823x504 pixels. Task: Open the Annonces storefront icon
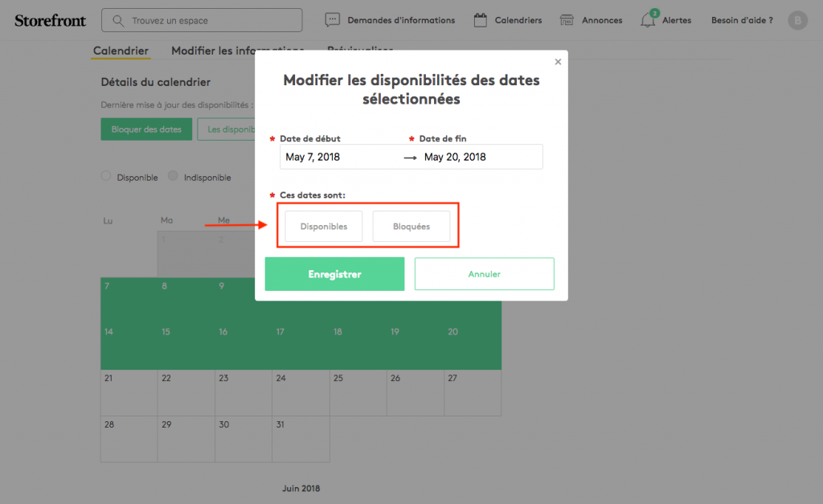point(567,20)
